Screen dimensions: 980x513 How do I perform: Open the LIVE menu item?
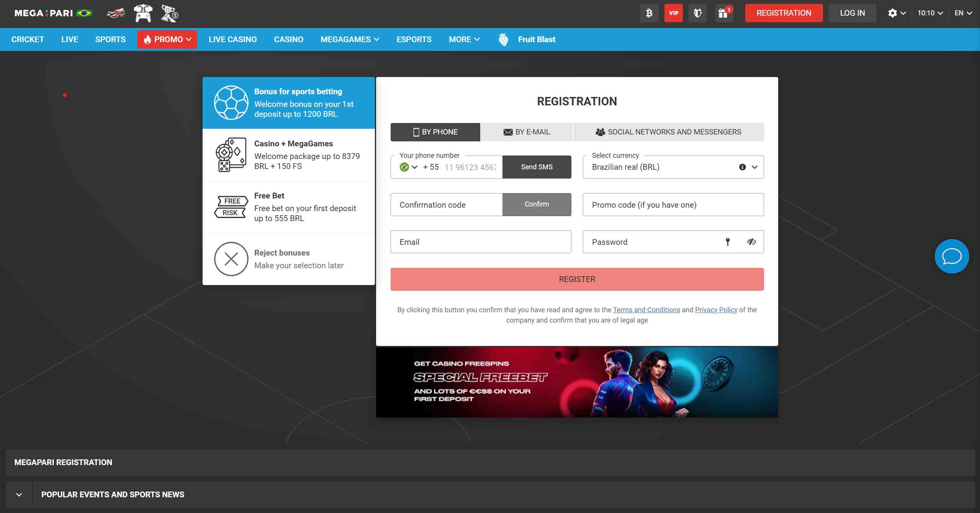(x=70, y=39)
